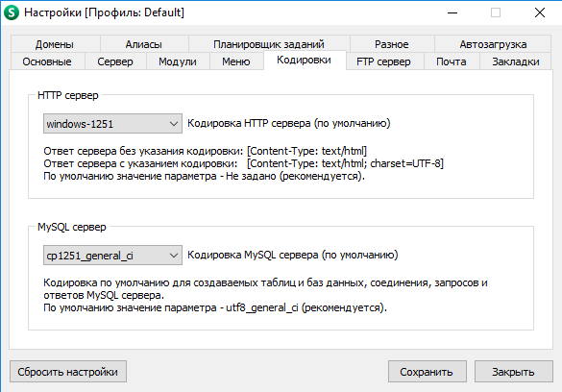The image size is (562, 392).
Task: Click the MySQL сервер group label
Action: [x=72, y=227]
